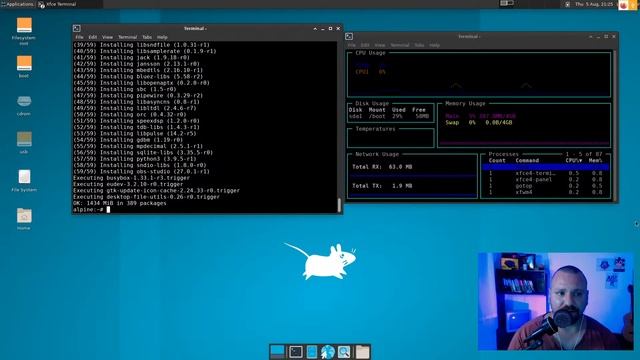Open the File System desktop icon

[x=24, y=180]
